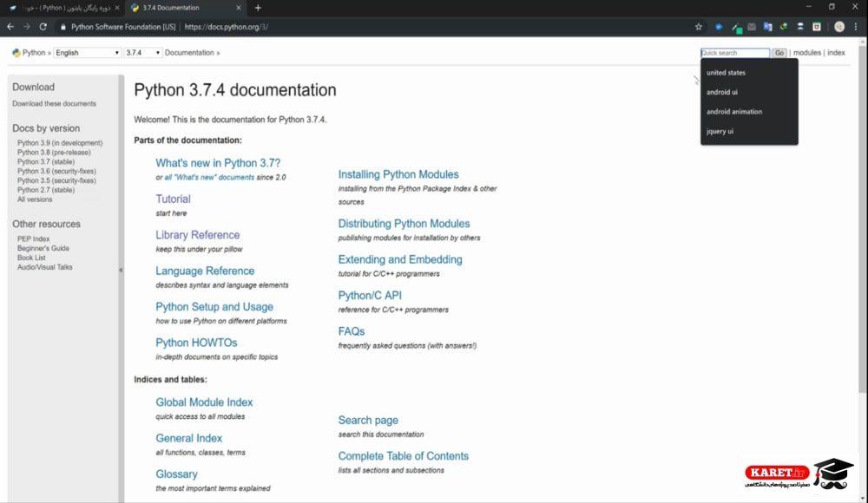Image resolution: width=868 pixels, height=503 pixels.
Task: Open Python 3.6 (security-fixes) docs
Action: click(56, 171)
